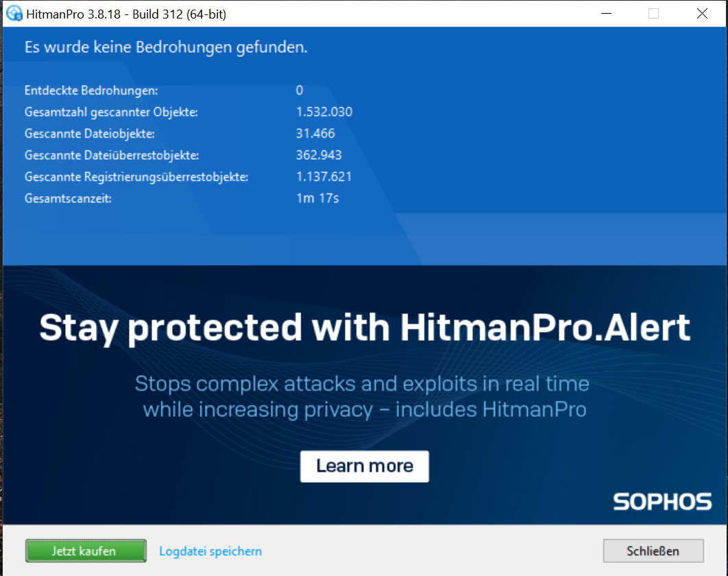Screen dimensions: 728x576
Task: Click the 'Gescannte Dateiobjekte:' label
Action: tap(90, 134)
